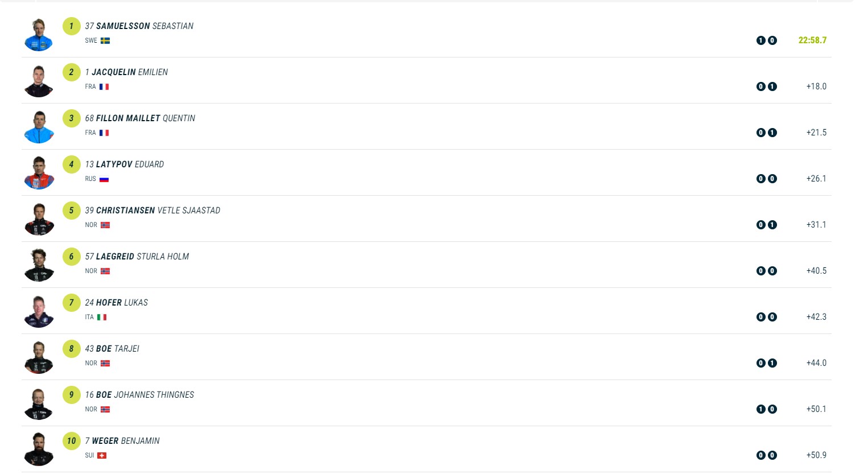The width and height of the screenshot is (868, 474).
Task: Click French flag under Fillon Maillet
Action: pos(104,133)
